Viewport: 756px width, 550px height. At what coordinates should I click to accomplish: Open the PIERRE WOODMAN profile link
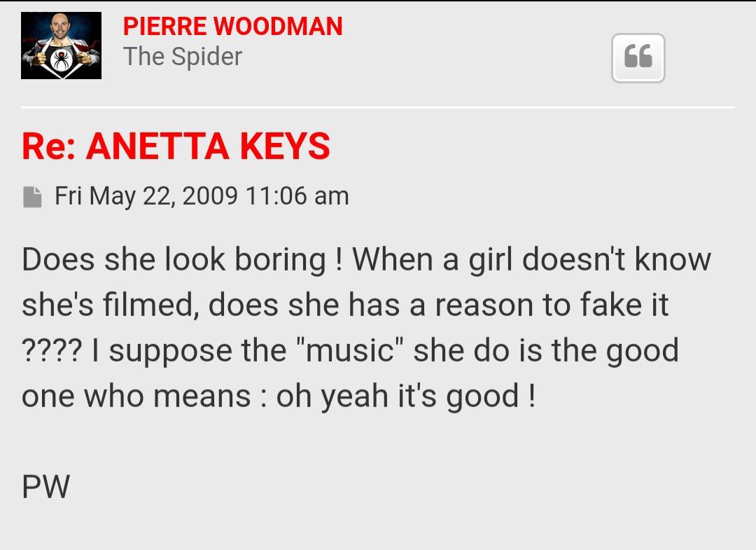[x=232, y=27]
